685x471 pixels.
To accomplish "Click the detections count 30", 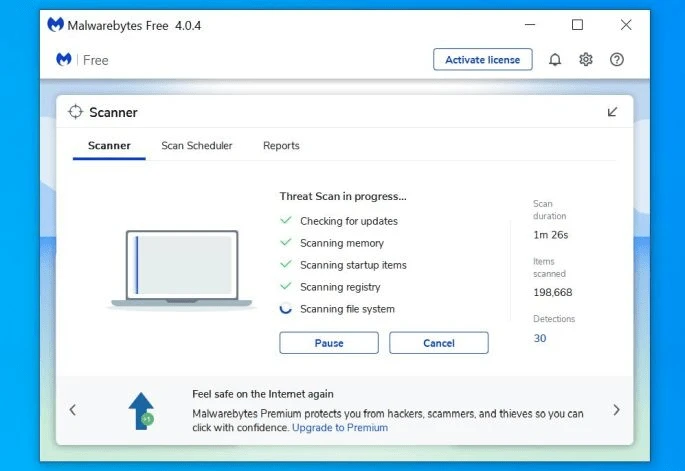I will pyautogui.click(x=540, y=338).
